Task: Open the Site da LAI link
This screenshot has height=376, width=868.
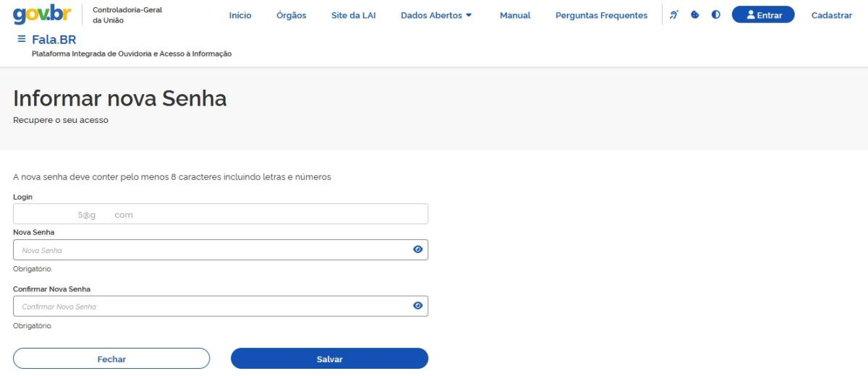Action: click(354, 15)
